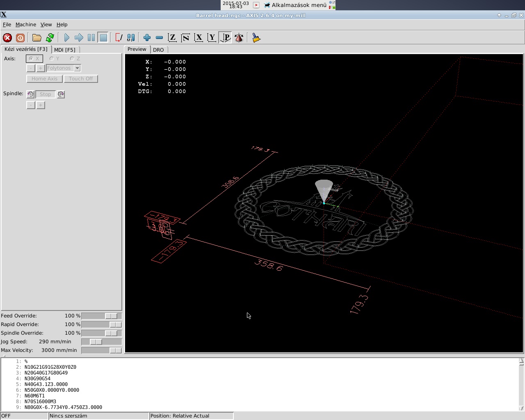Select G-code line N80G0X-6.7734Y0.4750Z3.0000
Screen dimensions: 525x420
point(63,407)
